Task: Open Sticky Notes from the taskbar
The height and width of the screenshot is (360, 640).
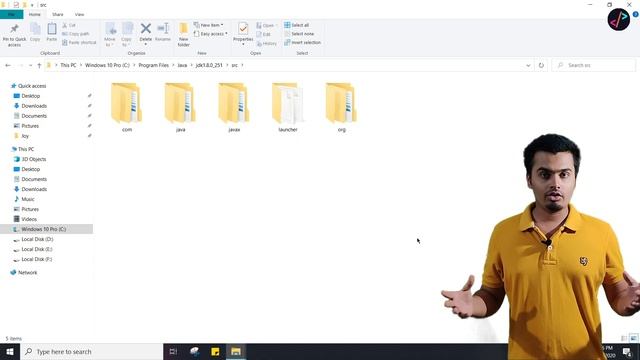Action: pos(215,351)
